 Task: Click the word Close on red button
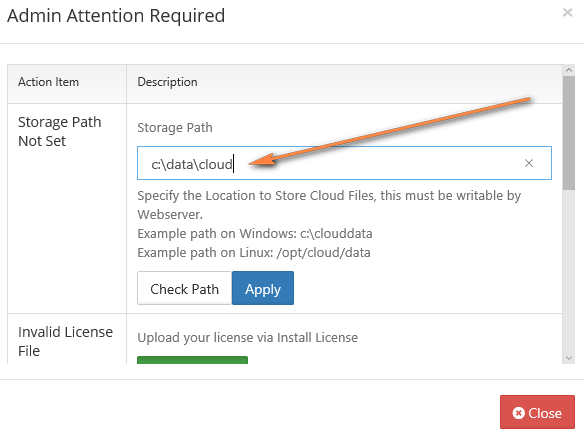(x=545, y=413)
